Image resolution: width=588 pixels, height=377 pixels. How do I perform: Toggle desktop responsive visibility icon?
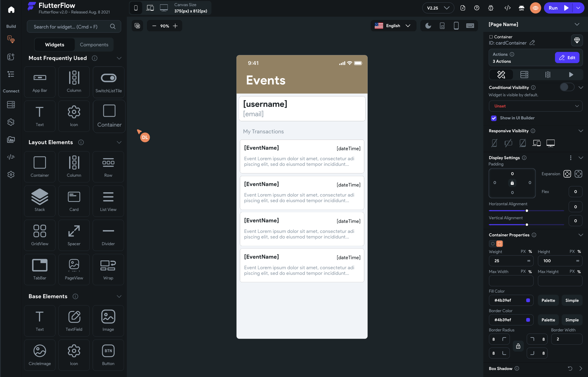tap(550, 143)
